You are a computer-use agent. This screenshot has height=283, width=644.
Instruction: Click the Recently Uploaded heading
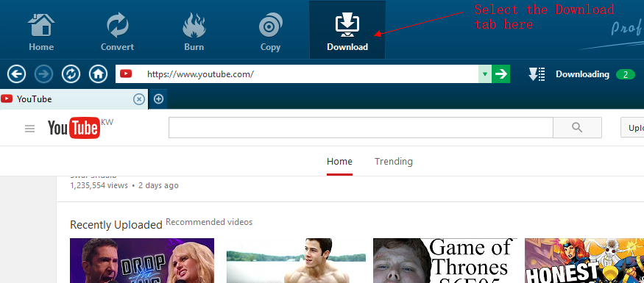(x=116, y=225)
